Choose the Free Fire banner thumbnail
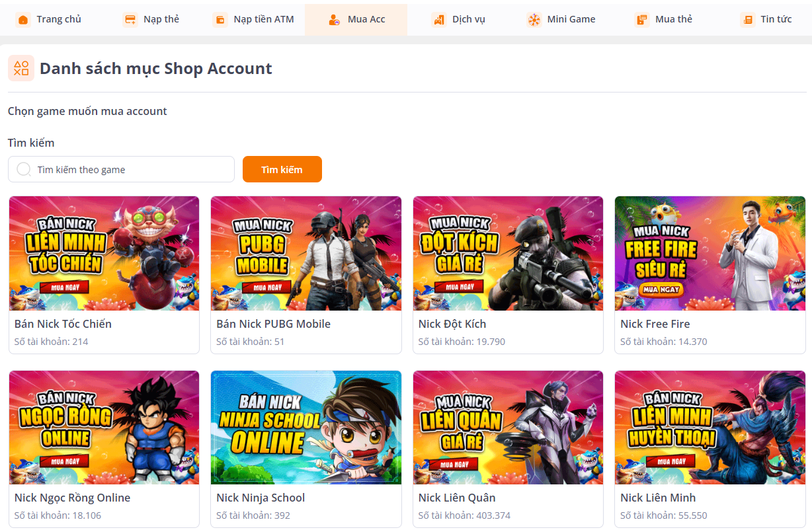Image resolution: width=812 pixels, height=530 pixels. (710, 253)
